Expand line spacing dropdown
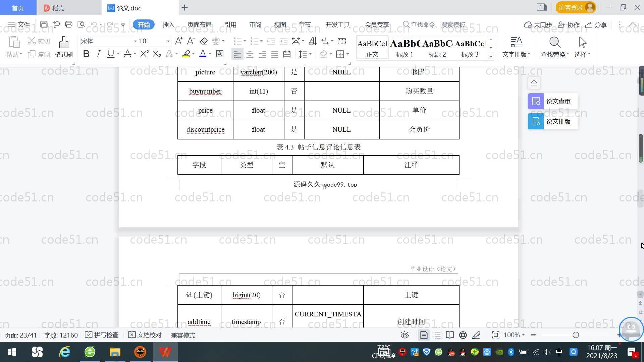Viewport: 644px width, 362px height. [x=310, y=54]
